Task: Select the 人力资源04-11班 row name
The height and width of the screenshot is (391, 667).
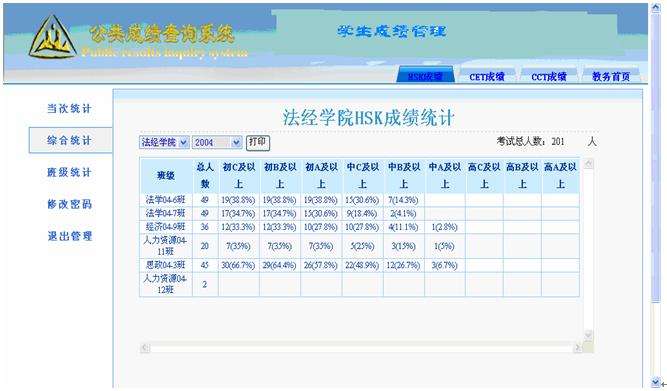Action: click(165, 246)
